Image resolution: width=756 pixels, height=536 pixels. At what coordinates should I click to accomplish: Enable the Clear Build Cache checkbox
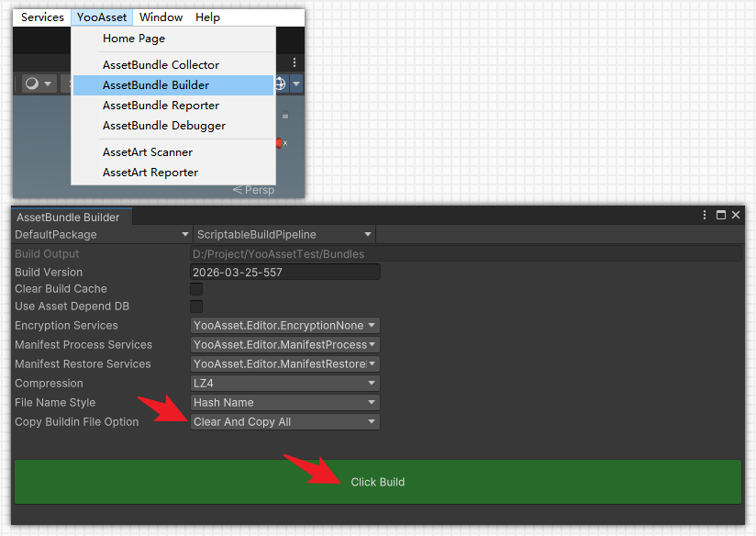click(x=196, y=289)
